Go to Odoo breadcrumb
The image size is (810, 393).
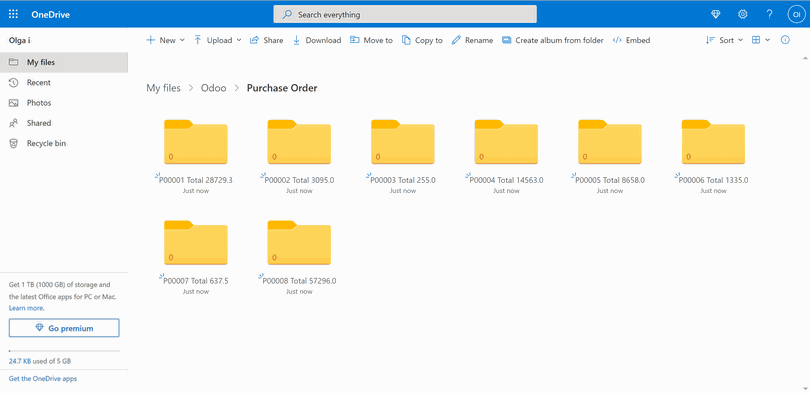(213, 88)
